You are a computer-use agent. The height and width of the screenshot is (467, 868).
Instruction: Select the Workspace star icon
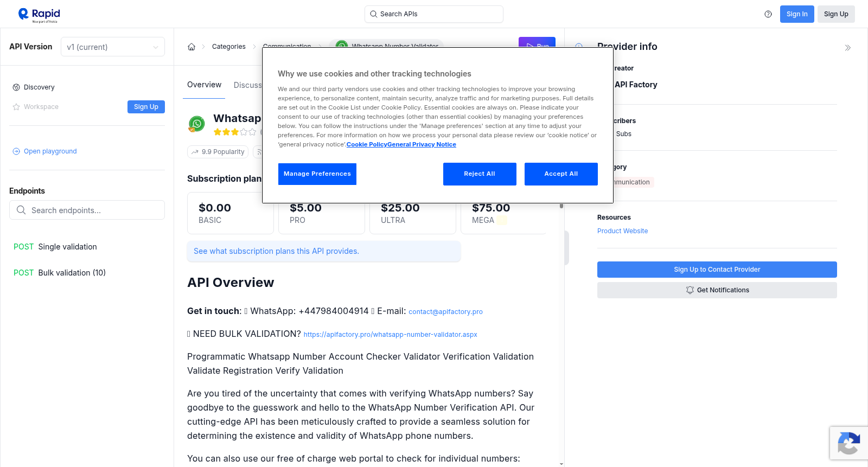coord(16,107)
